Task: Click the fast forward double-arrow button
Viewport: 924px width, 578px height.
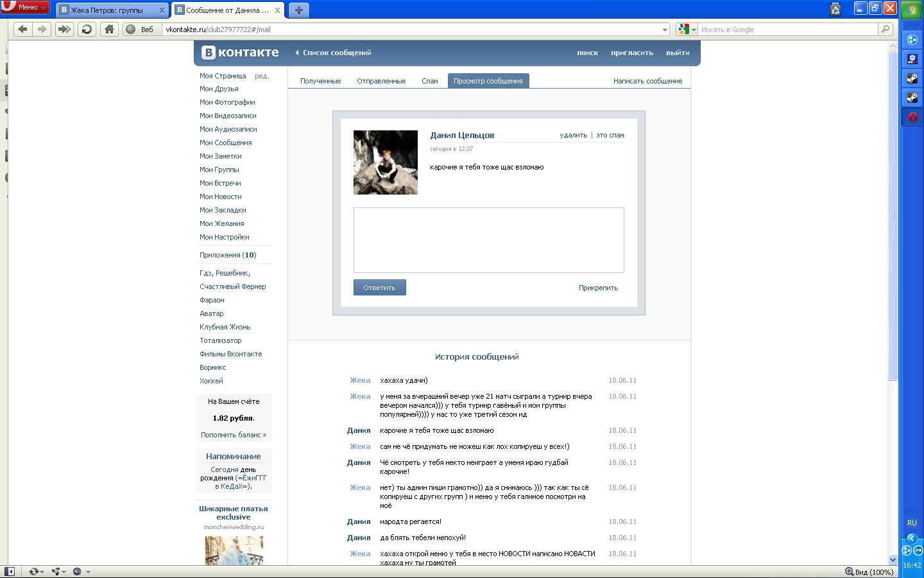Action: [x=64, y=29]
